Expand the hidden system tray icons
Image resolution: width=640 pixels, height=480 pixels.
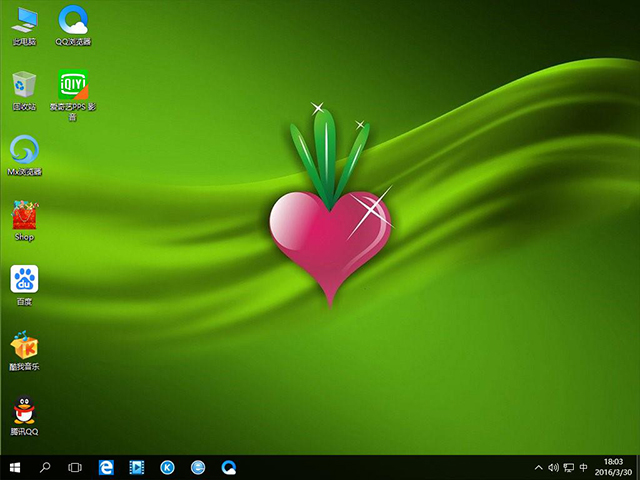[539, 467]
